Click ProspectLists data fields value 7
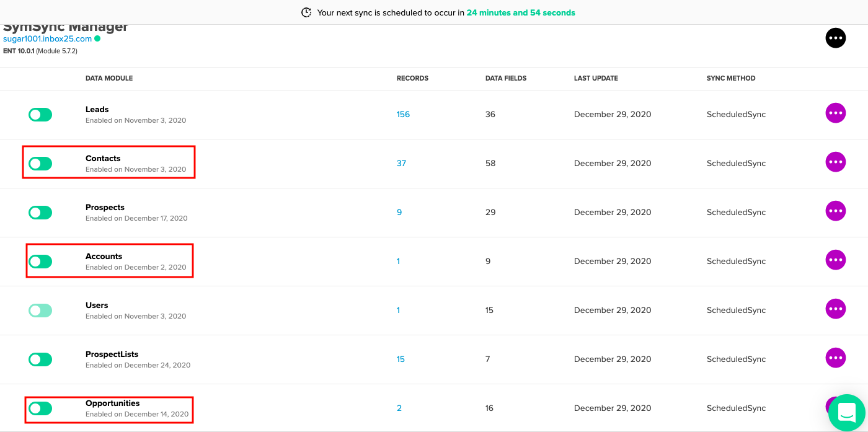Screen dimensions: 868x432 coord(488,359)
